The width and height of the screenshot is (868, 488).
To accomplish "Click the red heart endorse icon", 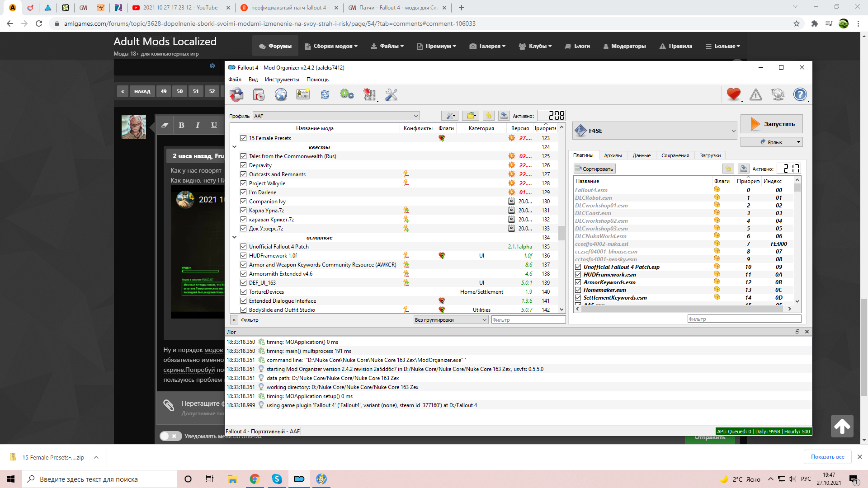I will click(733, 94).
